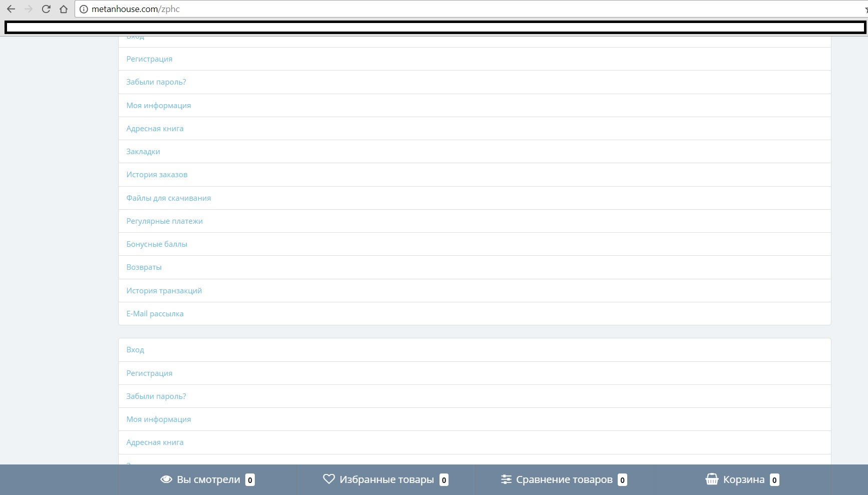Screen dimensions: 868x495
Task: Open Бонусные баллы link
Action: click(x=157, y=244)
